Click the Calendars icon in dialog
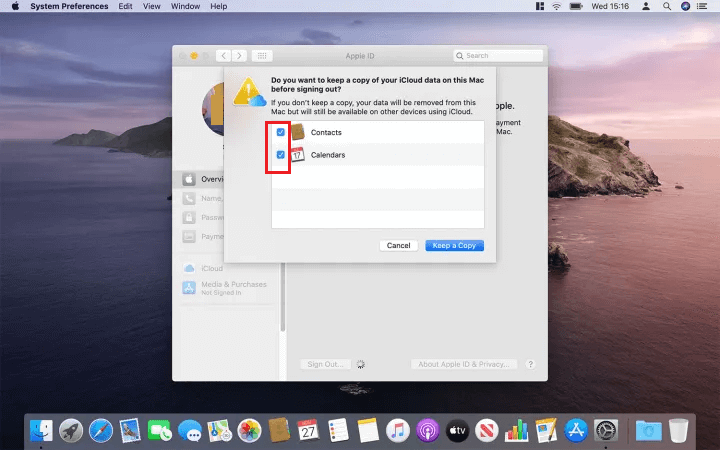 (298, 155)
